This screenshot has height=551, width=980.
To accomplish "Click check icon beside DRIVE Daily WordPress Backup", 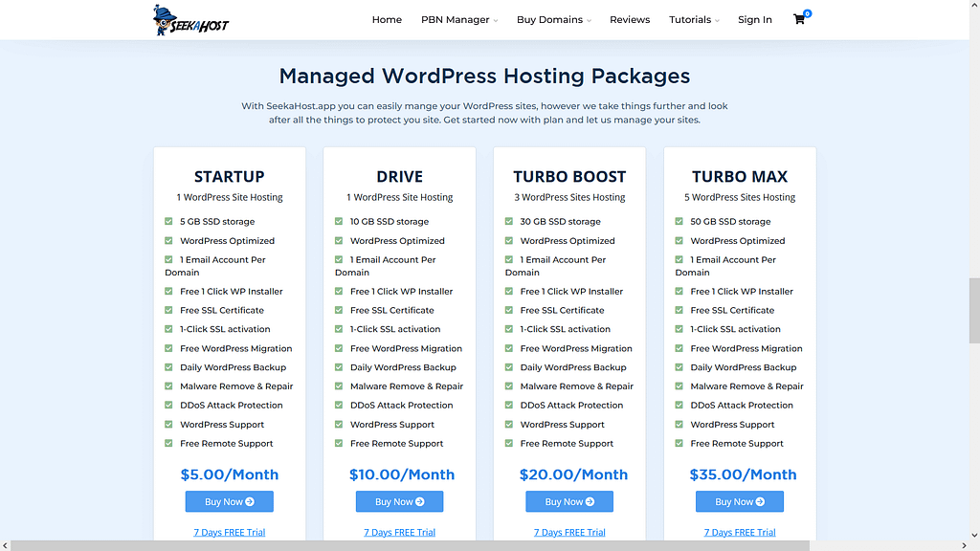I will click(339, 367).
